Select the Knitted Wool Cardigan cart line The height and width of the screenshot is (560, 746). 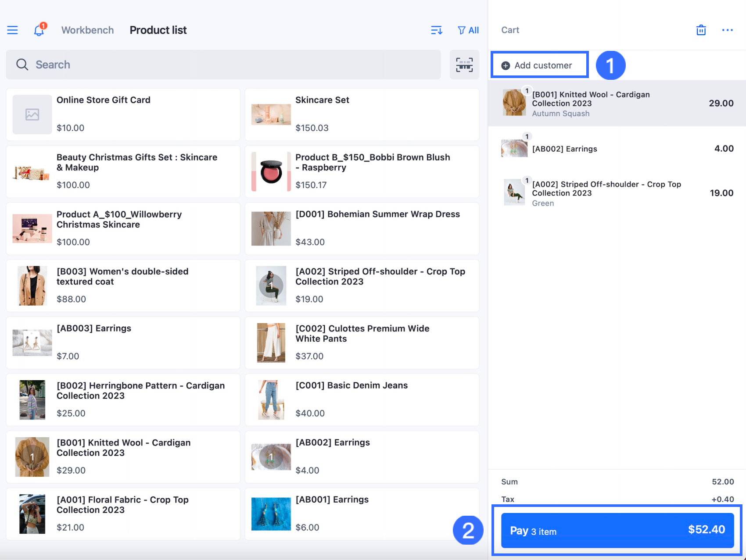click(617, 103)
